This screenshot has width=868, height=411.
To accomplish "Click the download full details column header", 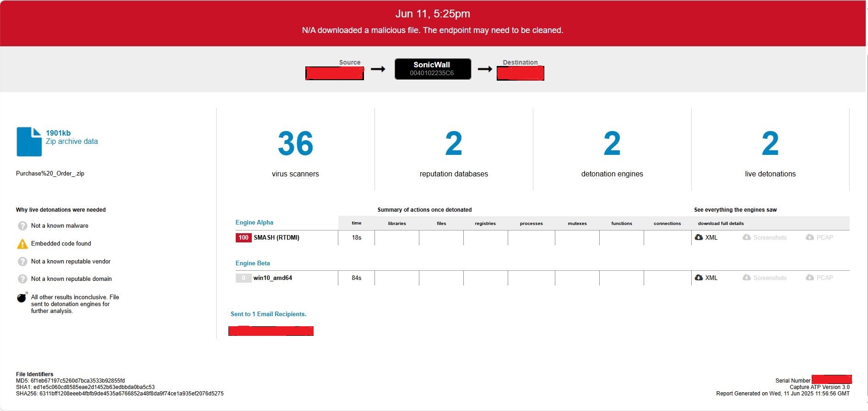I will point(721,224).
